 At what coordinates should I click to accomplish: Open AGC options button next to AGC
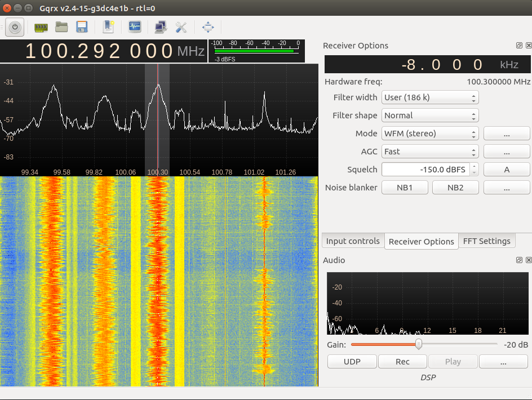click(507, 152)
